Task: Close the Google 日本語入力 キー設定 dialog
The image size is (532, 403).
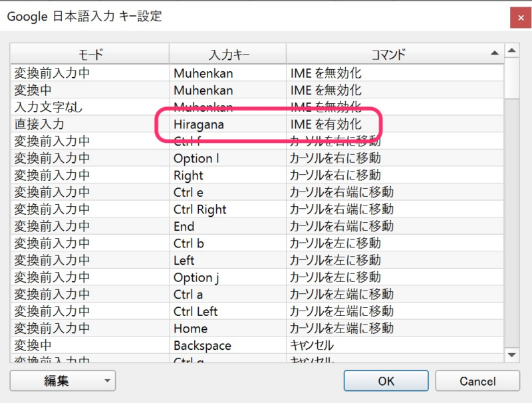Action: [x=521, y=18]
